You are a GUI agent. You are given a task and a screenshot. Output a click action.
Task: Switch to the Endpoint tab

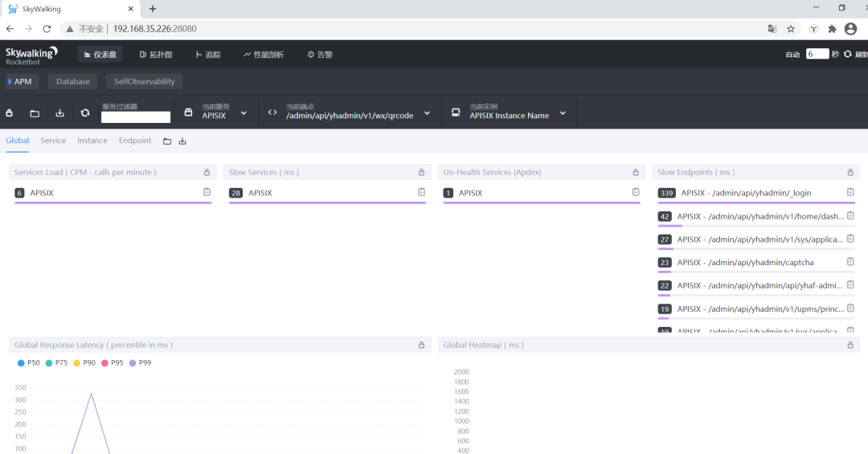click(x=134, y=141)
